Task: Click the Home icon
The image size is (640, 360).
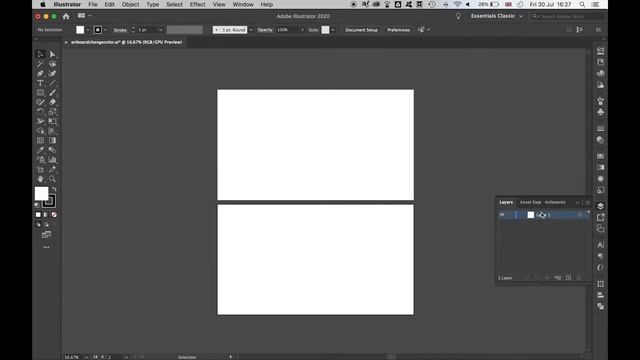Action: coord(66,16)
